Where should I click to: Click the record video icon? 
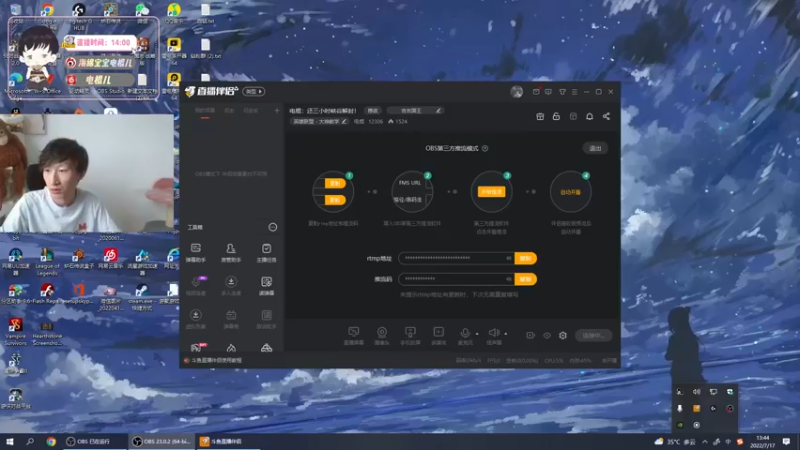(x=531, y=335)
